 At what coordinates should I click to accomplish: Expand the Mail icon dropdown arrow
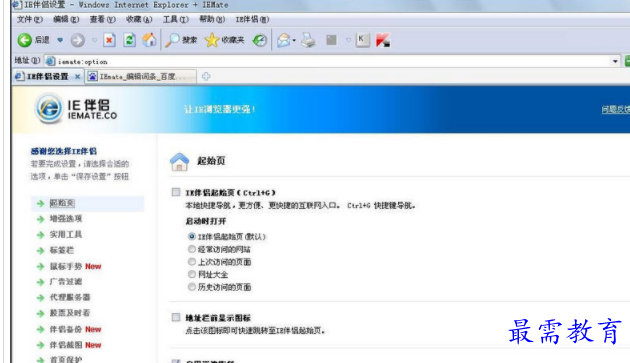click(x=294, y=40)
